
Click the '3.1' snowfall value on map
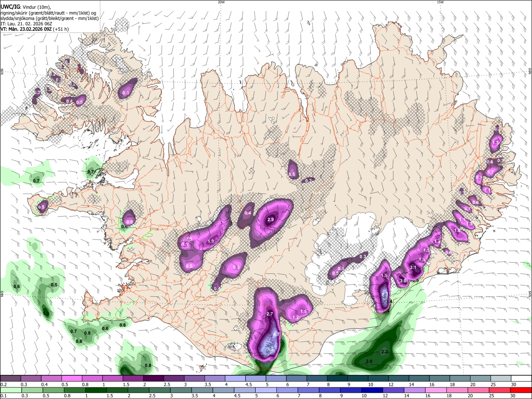point(413,267)
